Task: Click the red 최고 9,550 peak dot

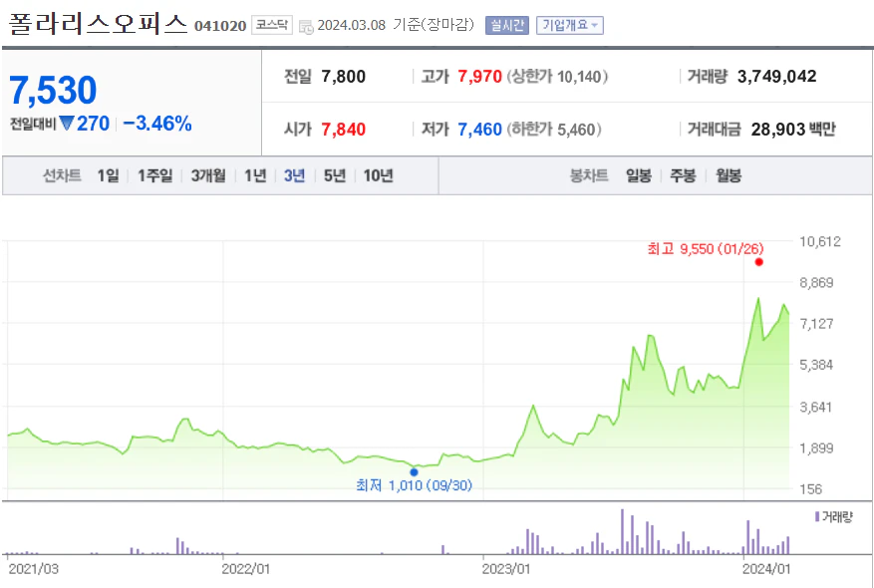Action: tap(760, 261)
